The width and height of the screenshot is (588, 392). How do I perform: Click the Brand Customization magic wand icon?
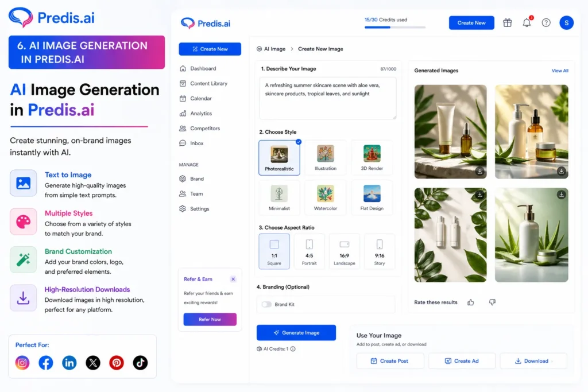tap(23, 260)
